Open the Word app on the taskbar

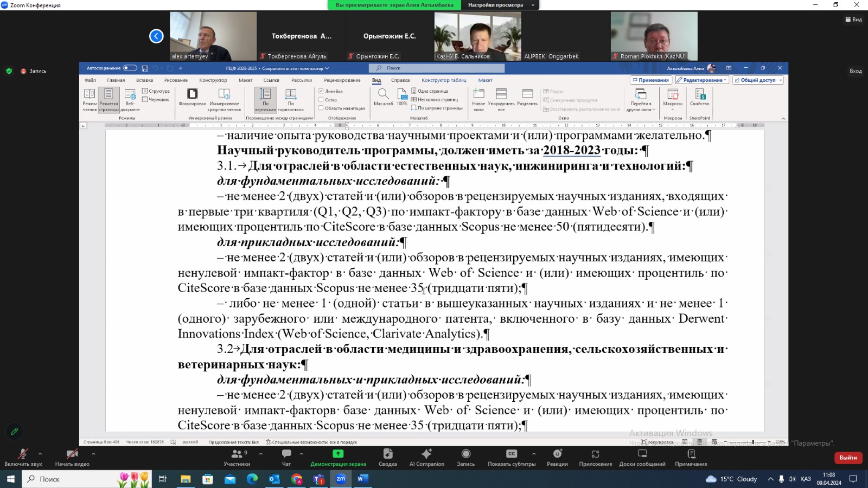click(363, 479)
